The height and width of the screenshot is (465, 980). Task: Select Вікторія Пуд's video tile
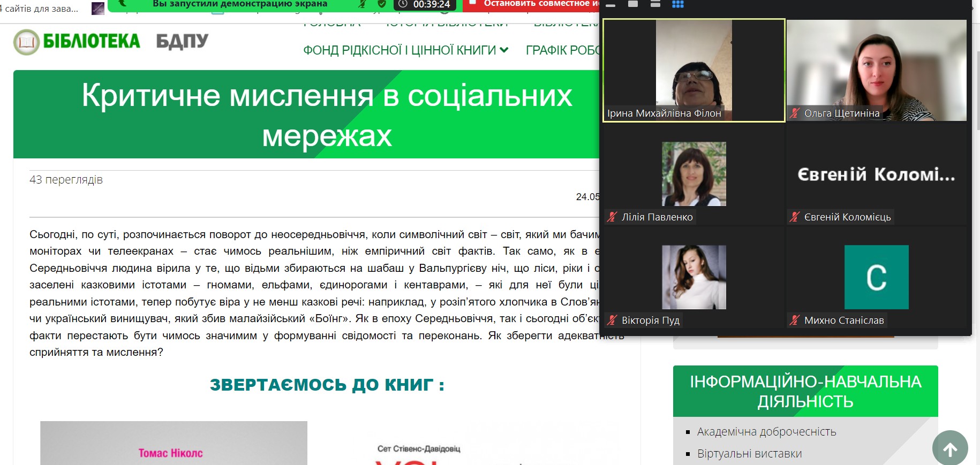tap(693, 277)
